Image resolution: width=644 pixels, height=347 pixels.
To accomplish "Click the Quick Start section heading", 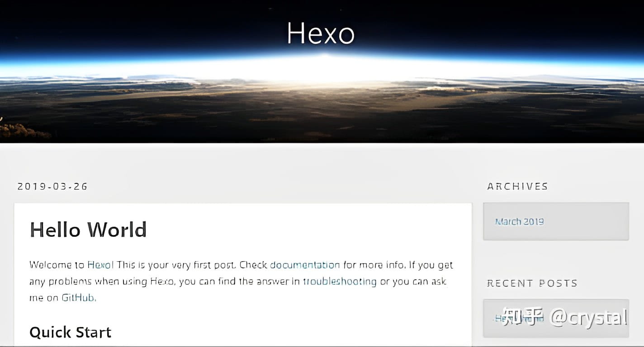I will pyautogui.click(x=70, y=333).
